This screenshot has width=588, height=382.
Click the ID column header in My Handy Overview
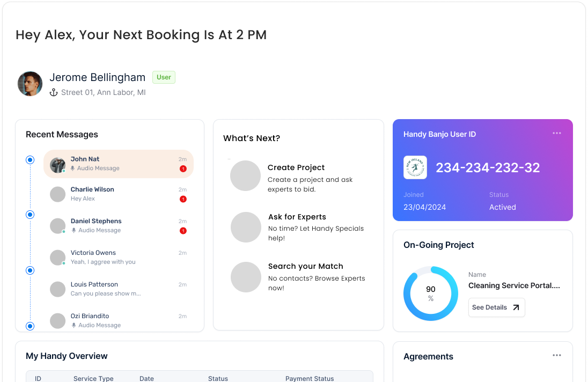38,379
